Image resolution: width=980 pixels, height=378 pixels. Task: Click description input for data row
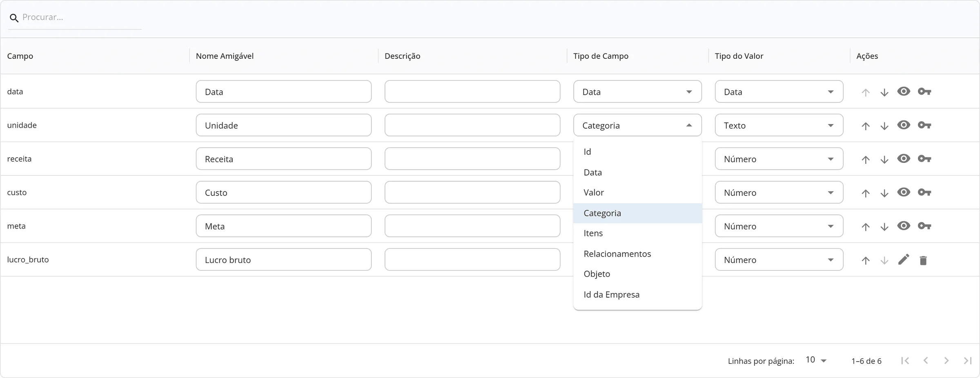point(472,91)
